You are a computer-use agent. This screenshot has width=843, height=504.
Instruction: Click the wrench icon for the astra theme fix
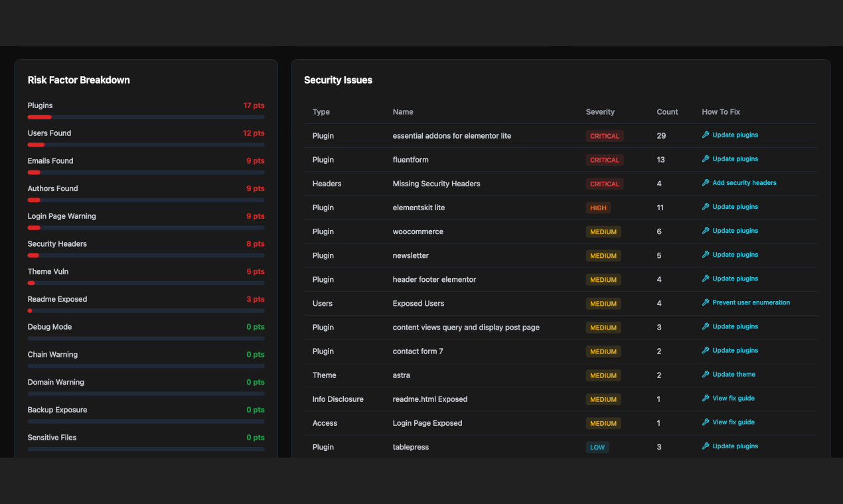(x=705, y=374)
